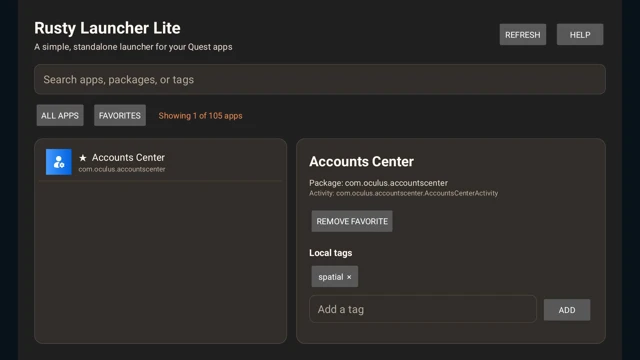Click the Rusty Launcher Lite title
Image resolution: width=640 pixels, height=360 pixels.
[x=107, y=28]
